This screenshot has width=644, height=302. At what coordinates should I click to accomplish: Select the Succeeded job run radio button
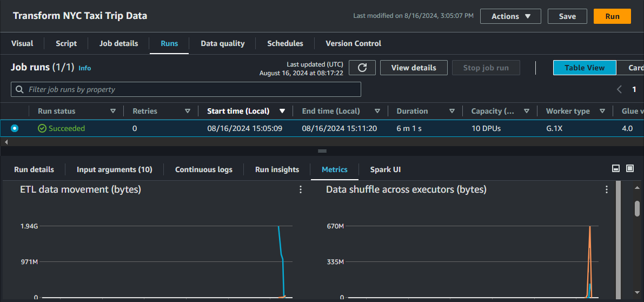point(15,129)
